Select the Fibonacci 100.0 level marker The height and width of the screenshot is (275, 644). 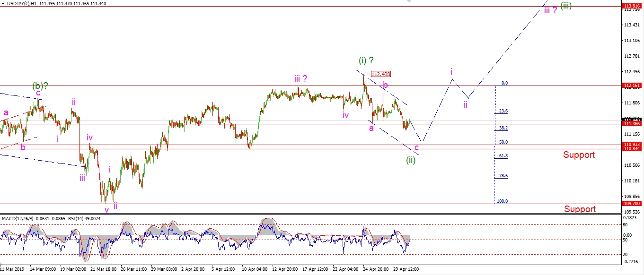(502, 201)
